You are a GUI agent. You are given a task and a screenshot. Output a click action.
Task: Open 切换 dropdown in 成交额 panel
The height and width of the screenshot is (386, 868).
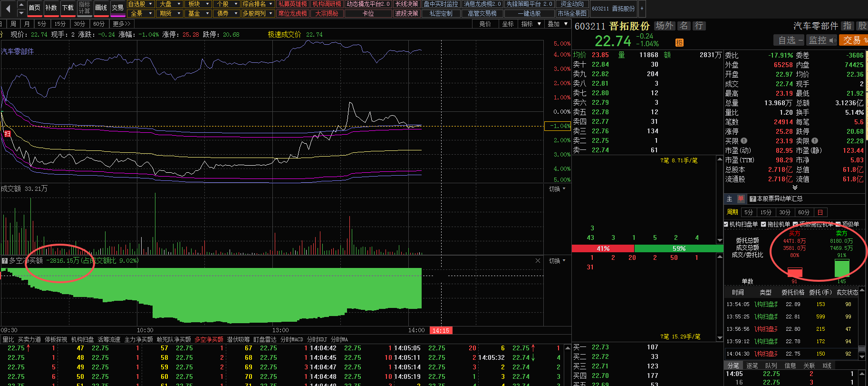557,189
